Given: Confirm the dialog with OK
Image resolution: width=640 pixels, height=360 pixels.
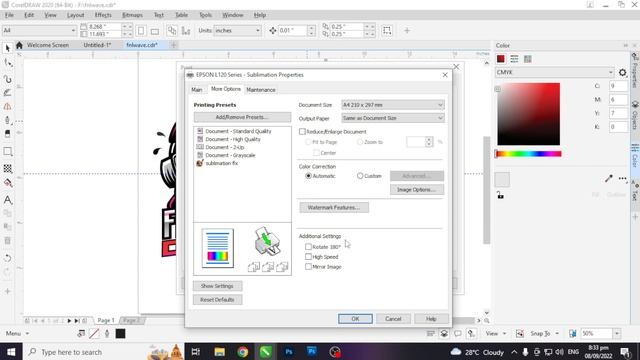Looking at the screenshot, I should [x=355, y=319].
